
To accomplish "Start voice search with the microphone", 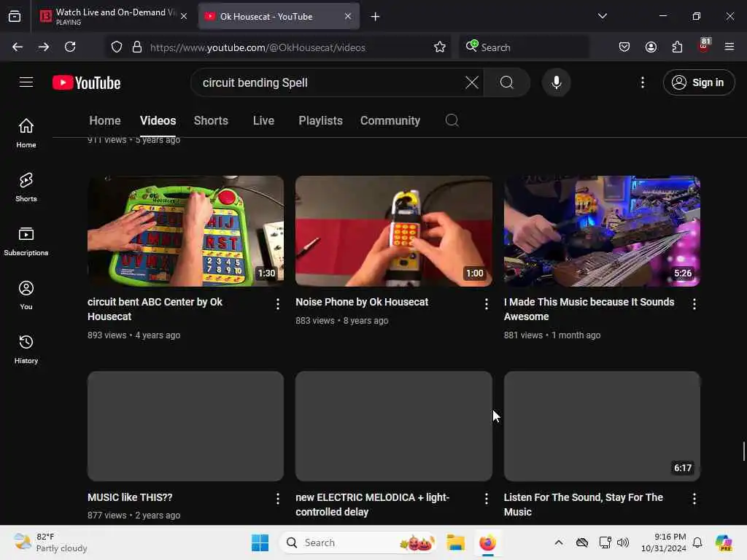I will (x=556, y=82).
